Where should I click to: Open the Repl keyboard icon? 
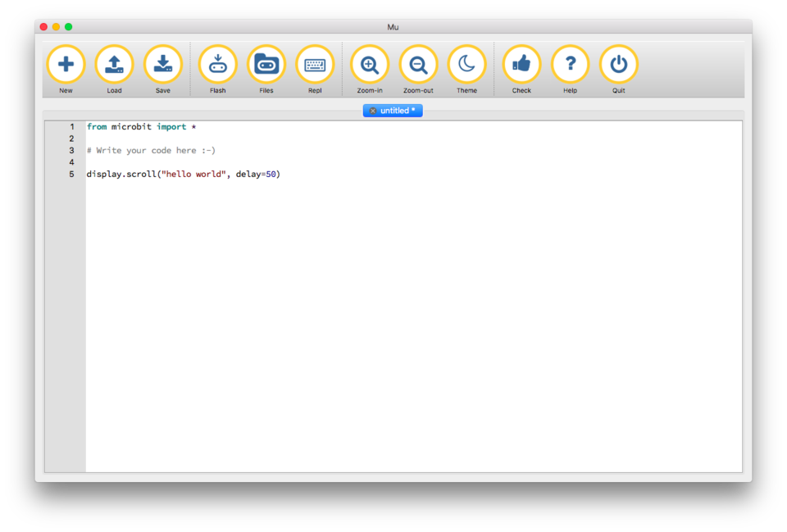tap(315, 64)
